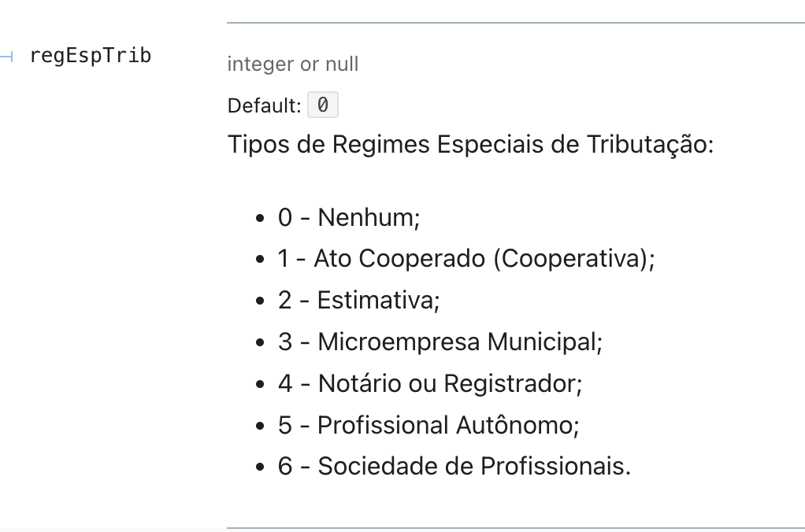805x532 pixels.
Task: Click the "0 - Nenhum" list item
Action: (349, 217)
